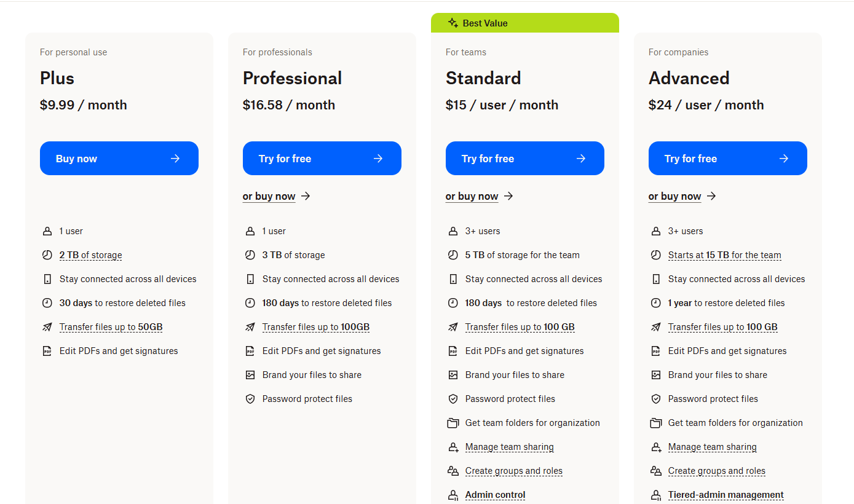854x504 pixels.
Task: Click the 'Plus' plan heading
Action: [x=57, y=78]
